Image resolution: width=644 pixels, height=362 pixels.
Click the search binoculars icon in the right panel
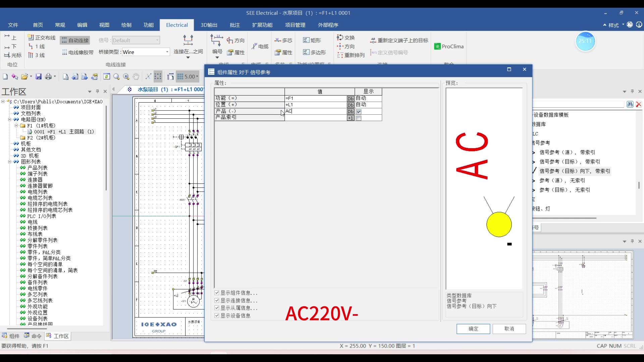[630, 104]
